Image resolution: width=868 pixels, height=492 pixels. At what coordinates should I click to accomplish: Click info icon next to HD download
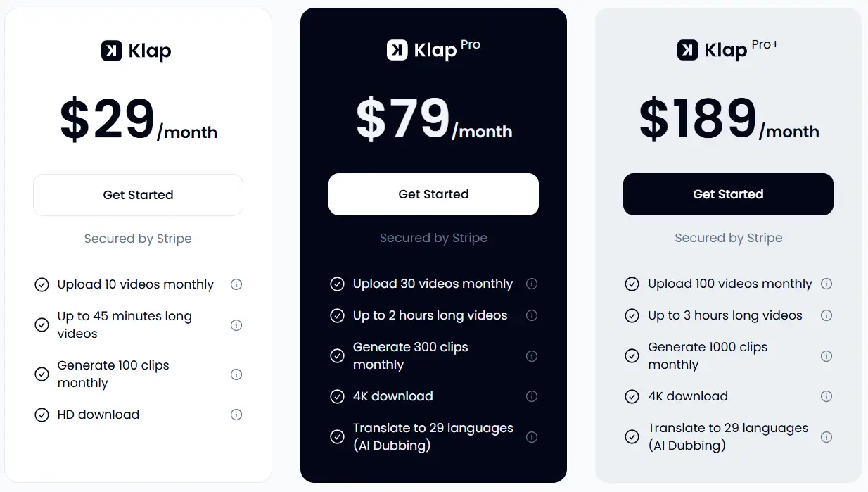click(x=236, y=415)
